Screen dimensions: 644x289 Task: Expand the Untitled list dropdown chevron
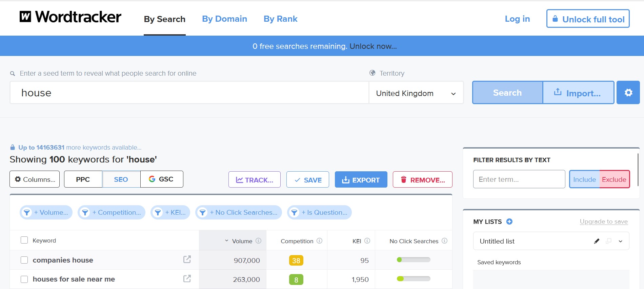pyautogui.click(x=620, y=241)
